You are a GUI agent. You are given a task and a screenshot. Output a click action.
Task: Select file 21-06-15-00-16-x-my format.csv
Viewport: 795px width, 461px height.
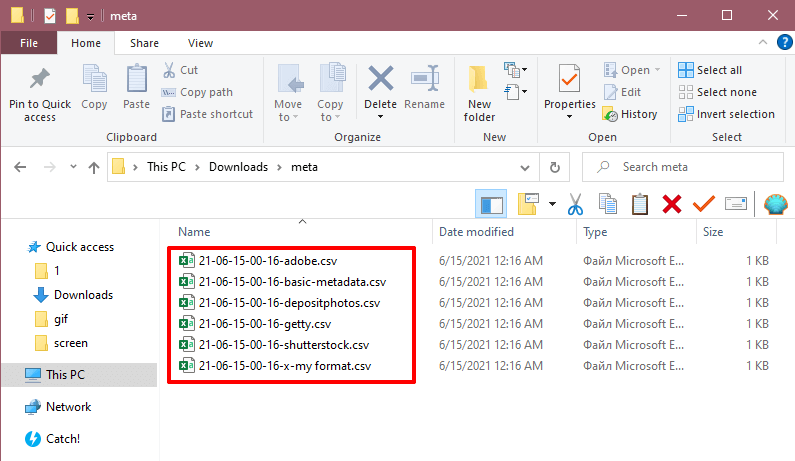275,366
